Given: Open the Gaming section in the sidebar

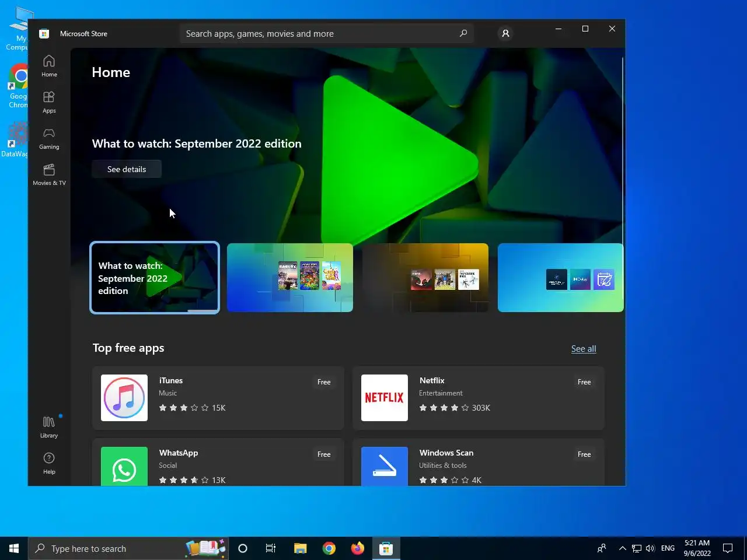Looking at the screenshot, I should tap(49, 138).
